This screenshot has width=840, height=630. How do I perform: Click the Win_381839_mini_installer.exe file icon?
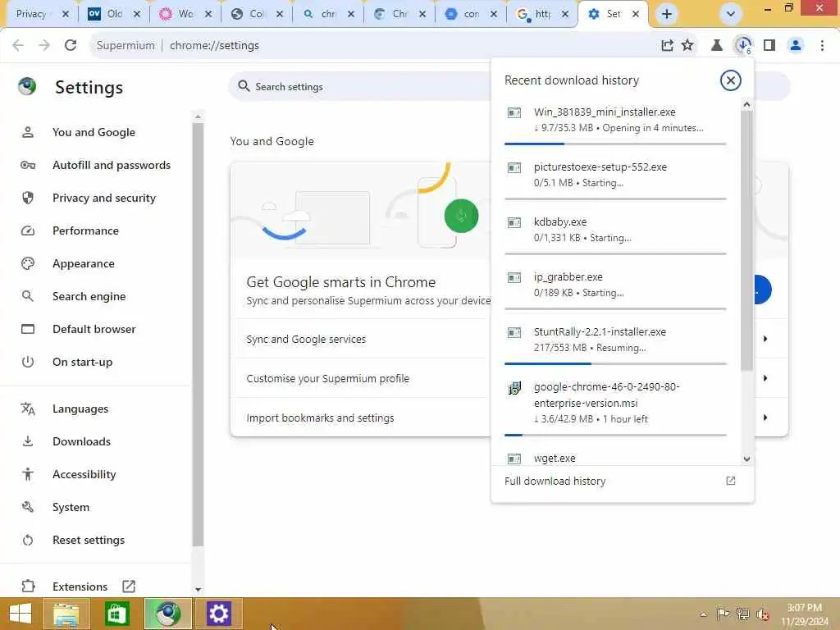(514, 112)
